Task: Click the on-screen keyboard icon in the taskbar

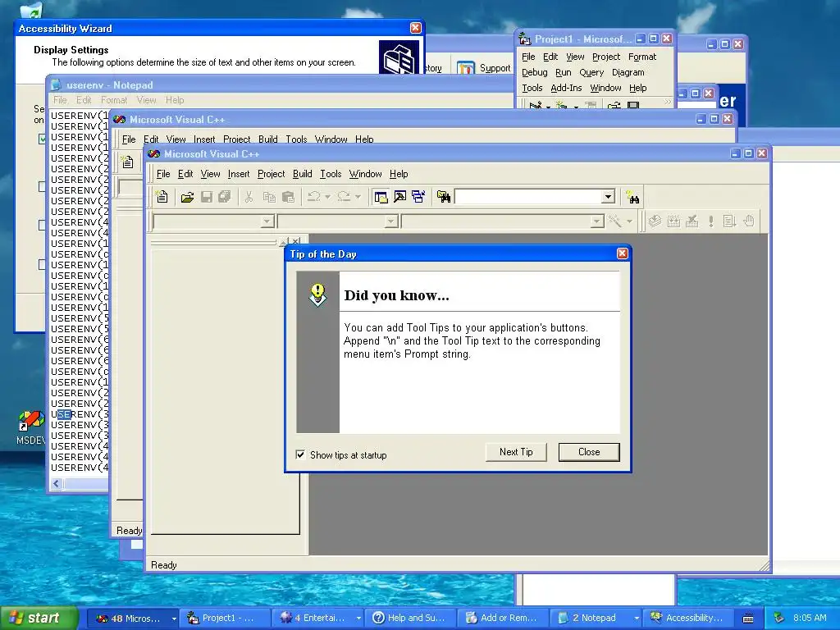Action: (x=748, y=619)
